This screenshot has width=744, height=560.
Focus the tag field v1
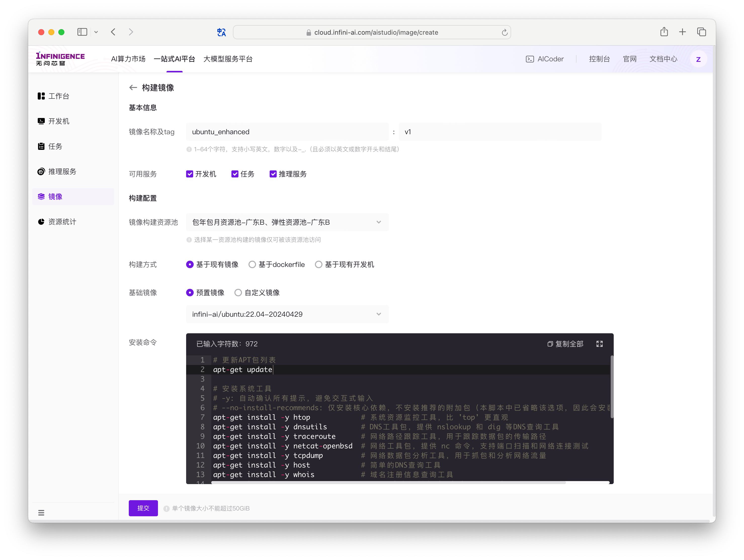pos(500,132)
